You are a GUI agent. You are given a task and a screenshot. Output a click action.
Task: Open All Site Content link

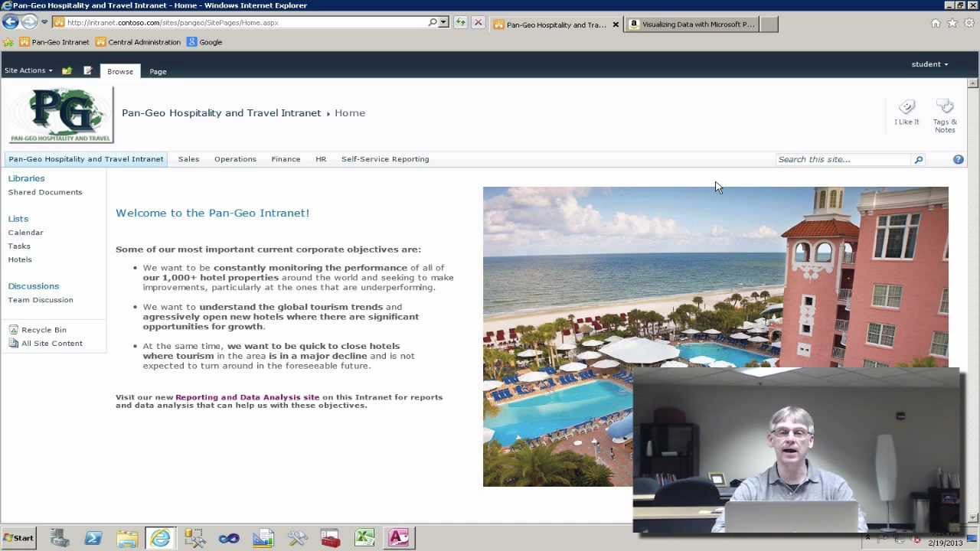tap(45, 344)
